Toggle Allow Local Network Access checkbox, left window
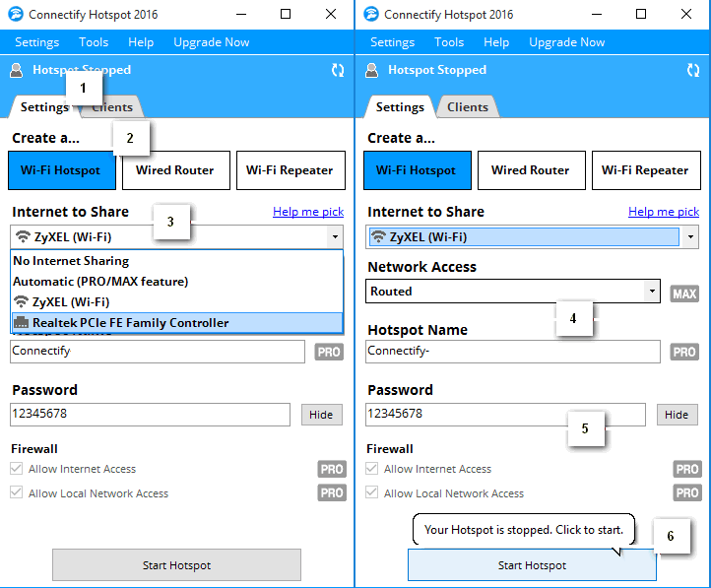 (17, 492)
